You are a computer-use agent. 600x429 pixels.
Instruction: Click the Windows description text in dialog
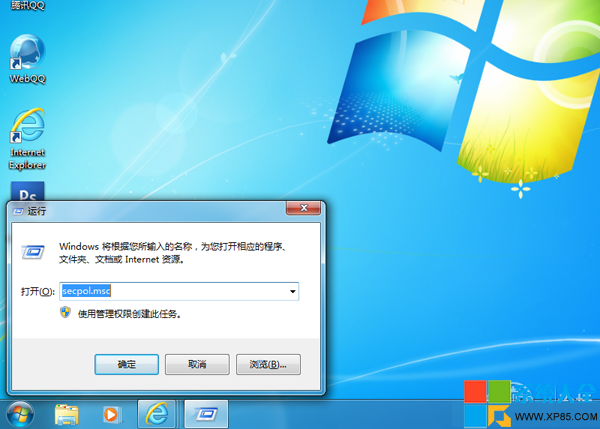(x=173, y=253)
